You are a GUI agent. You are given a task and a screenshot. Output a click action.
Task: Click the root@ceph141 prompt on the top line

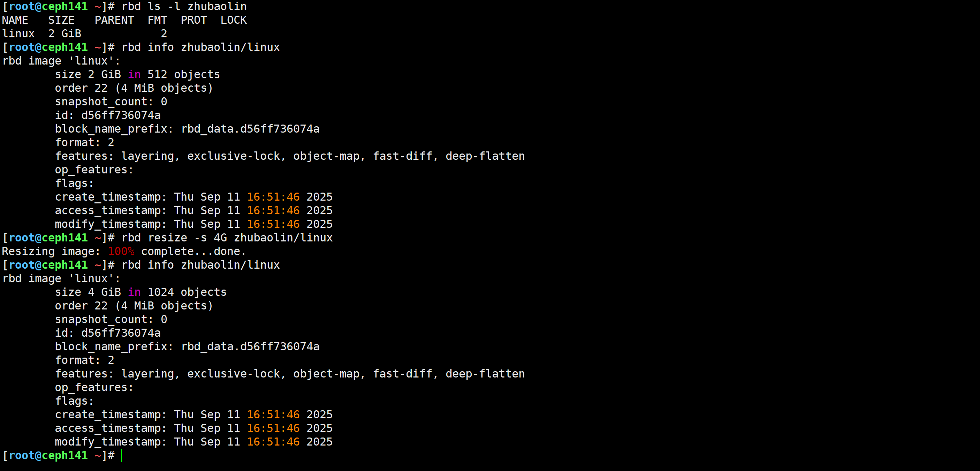coord(48,7)
